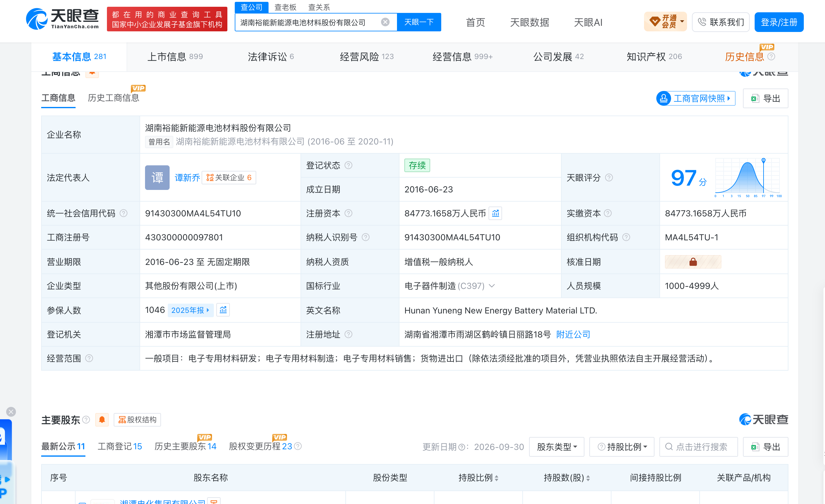Export the 工商信息 table
Image resolution: width=825 pixels, height=504 pixels.
coord(765,98)
